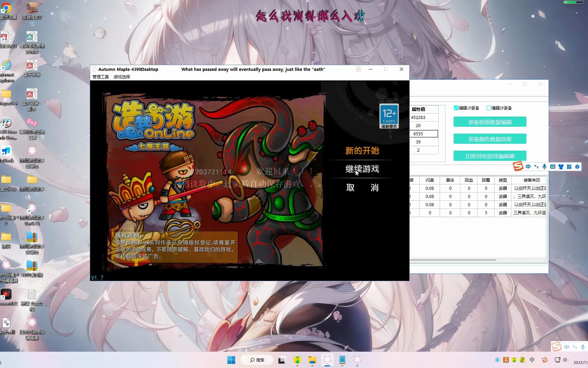This screenshot has height=368, width=588.
Task: Click the active flower app icon on the taskbar
Action: pyautogui.click(x=327, y=360)
